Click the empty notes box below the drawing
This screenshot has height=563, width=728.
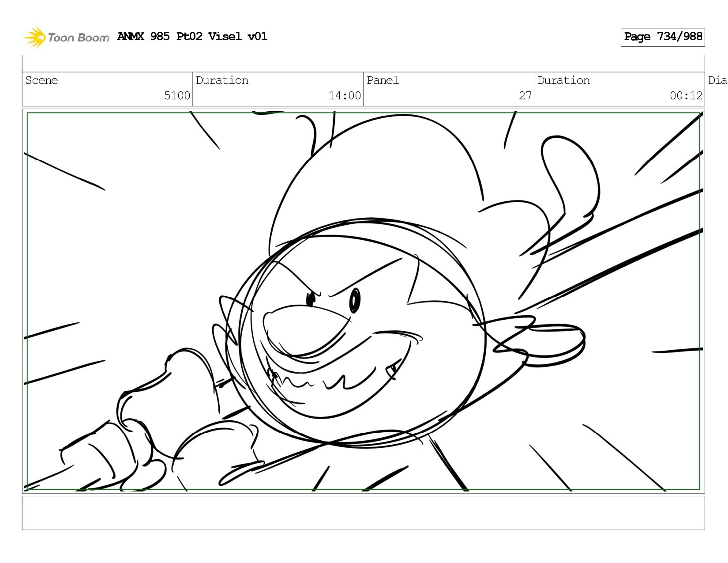364,513
